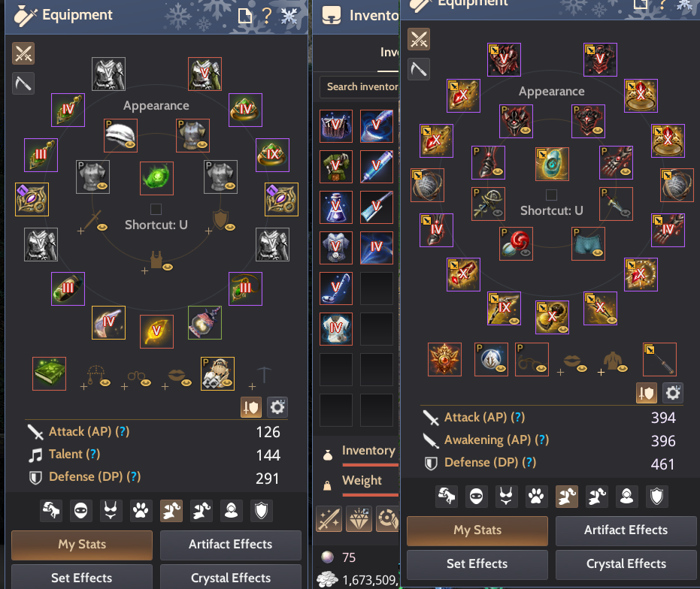Viewport: 700px width, 589px height.
Task: Toggle the checkbox above Shortcut: U, left panel
Action: click(x=156, y=209)
